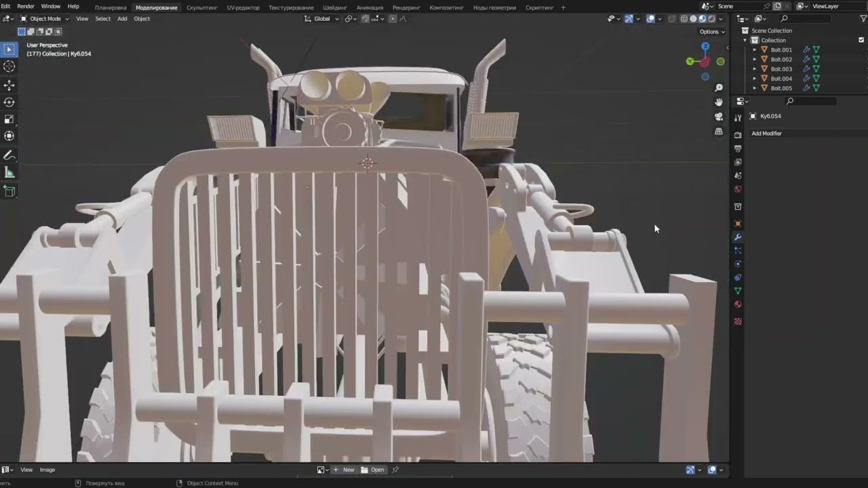Switch perspective/orthographic grid icon
This screenshot has height=488, width=868.
click(x=719, y=131)
